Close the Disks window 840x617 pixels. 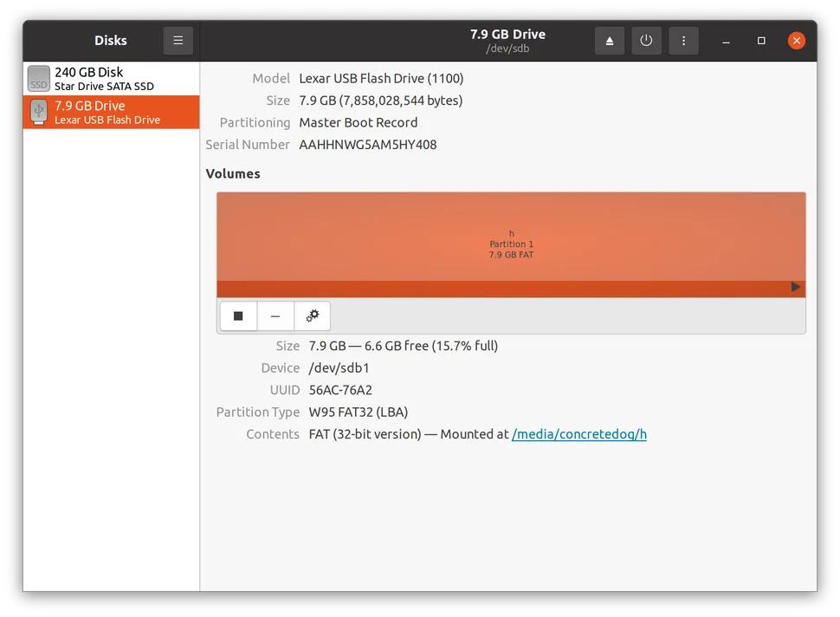797,41
